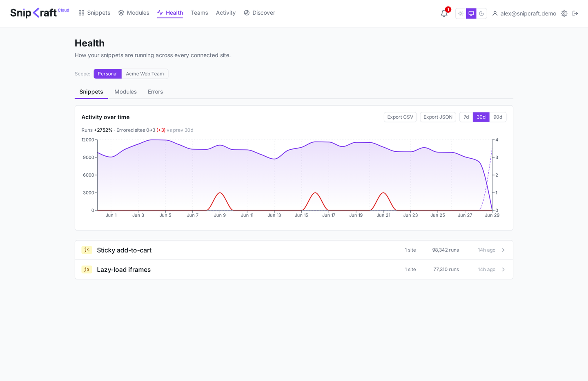Switch to Snippets health tab

91,92
